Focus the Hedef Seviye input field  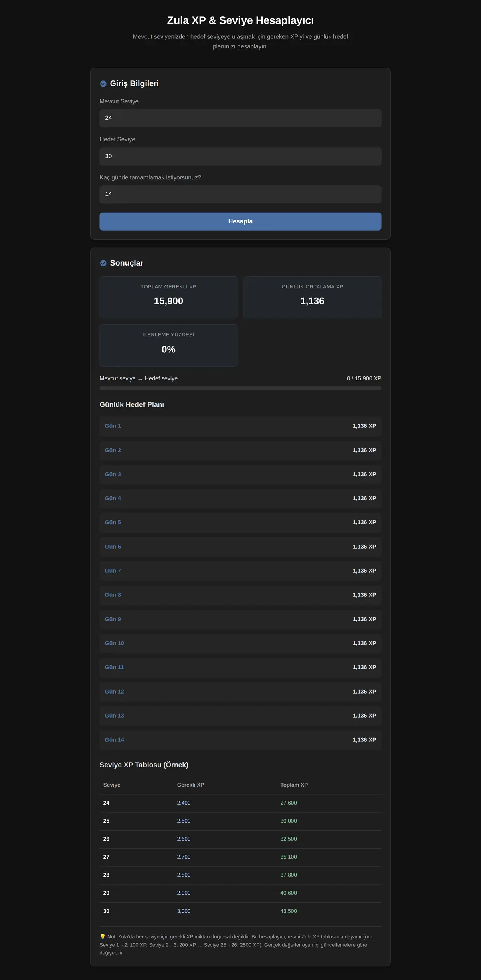tap(240, 156)
